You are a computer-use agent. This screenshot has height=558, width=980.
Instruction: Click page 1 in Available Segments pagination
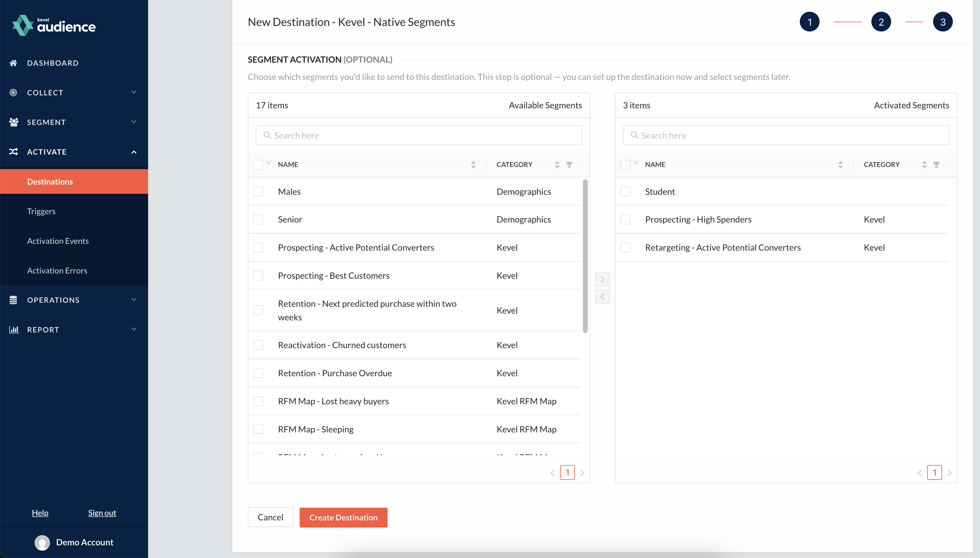[x=567, y=473]
